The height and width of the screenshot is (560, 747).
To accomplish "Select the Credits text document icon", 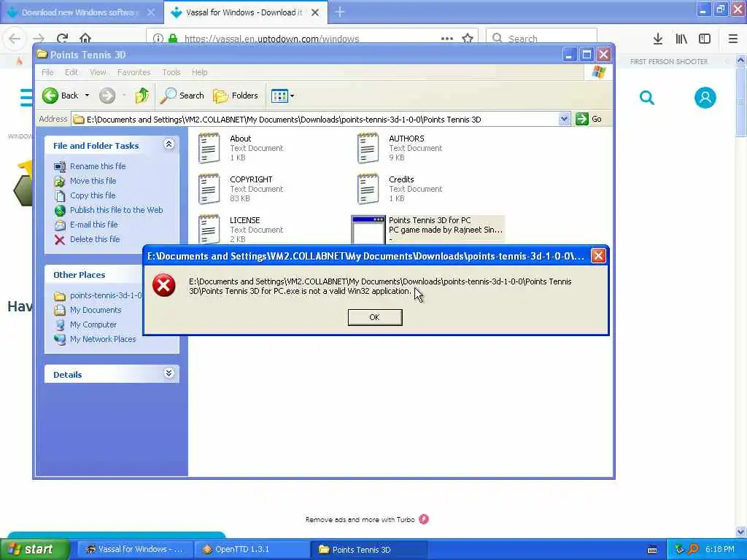I will tap(368, 189).
